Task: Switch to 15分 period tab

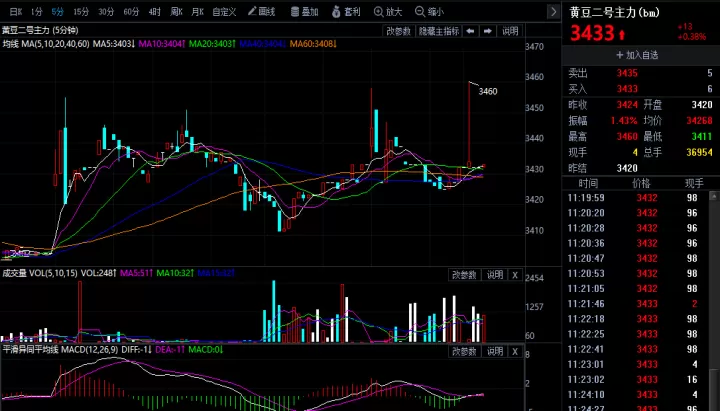Action: (81, 11)
